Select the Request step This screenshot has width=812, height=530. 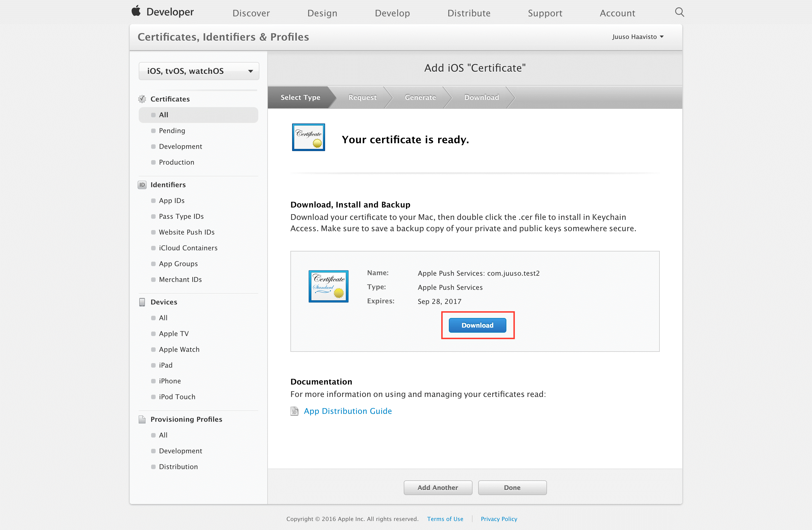coord(362,97)
